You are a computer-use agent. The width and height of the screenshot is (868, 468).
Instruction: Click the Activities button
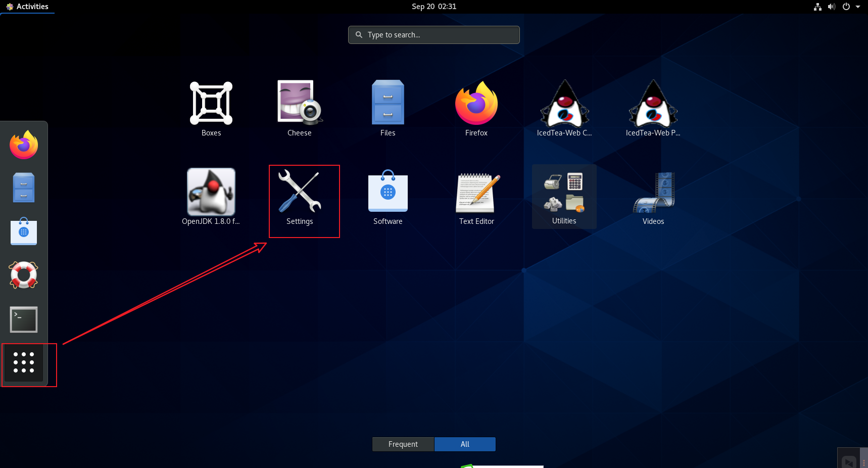[27, 7]
